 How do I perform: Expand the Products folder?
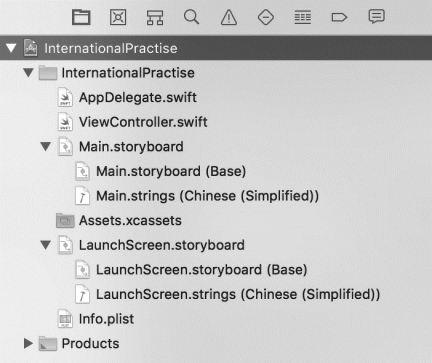tap(28, 343)
